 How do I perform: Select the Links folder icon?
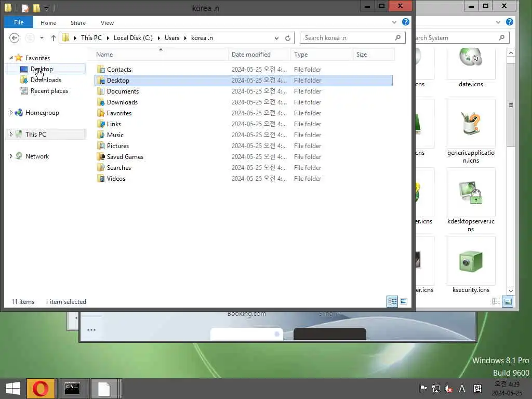101,124
